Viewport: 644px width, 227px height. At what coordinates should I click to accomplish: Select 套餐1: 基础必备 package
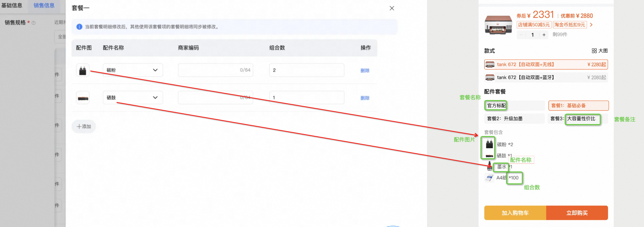coord(578,106)
